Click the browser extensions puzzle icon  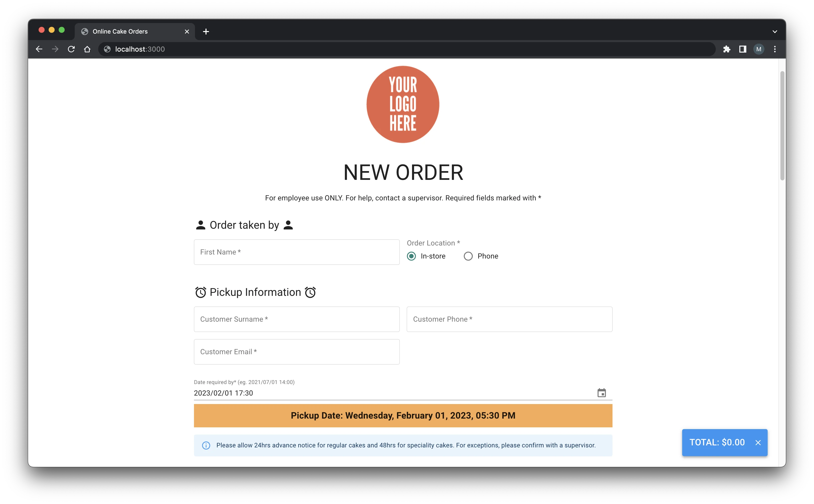click(x=727, y=49)
